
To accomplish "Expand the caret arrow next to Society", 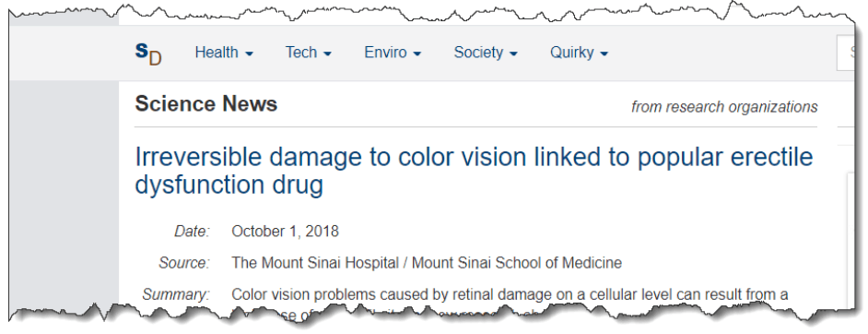I will pos(513,54).
